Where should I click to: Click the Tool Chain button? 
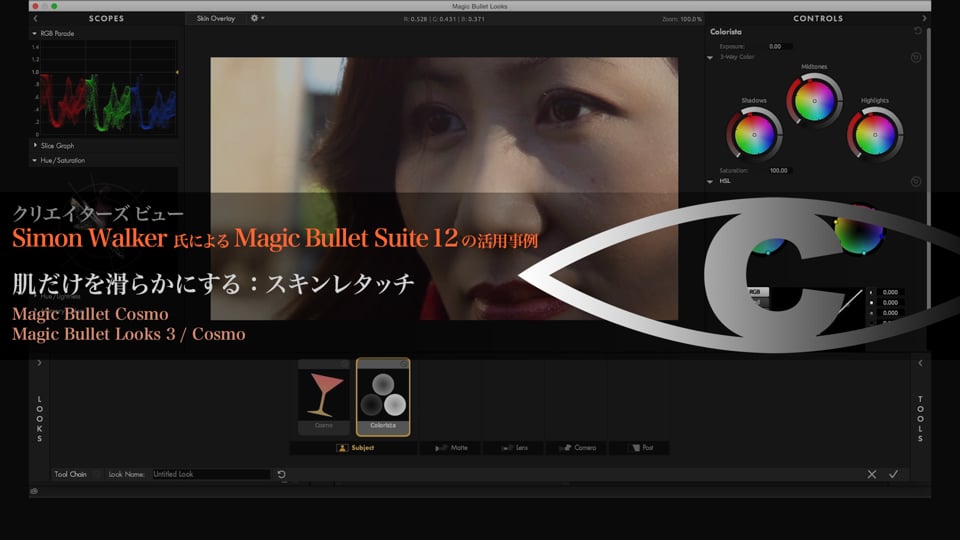pyautogui.click(x=71, y=474)
